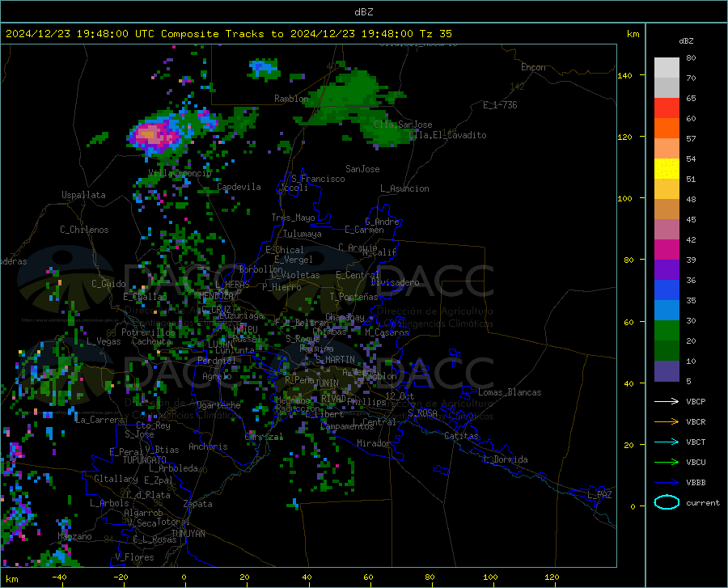Click the cyan 'current' ellipse legend icon
The width and height of the screenshot is (728, 588).
[x=667, y=502]
